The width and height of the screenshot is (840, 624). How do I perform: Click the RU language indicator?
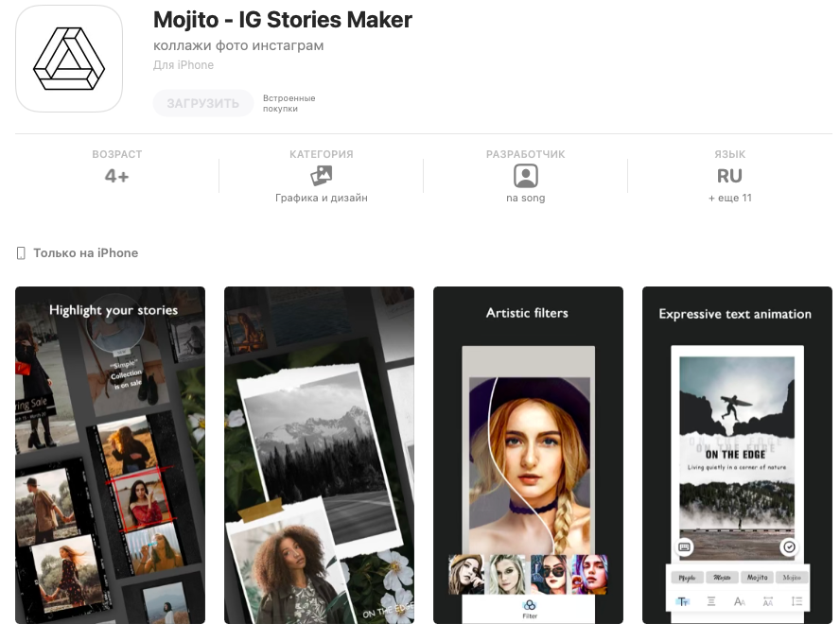coord(729,176)
